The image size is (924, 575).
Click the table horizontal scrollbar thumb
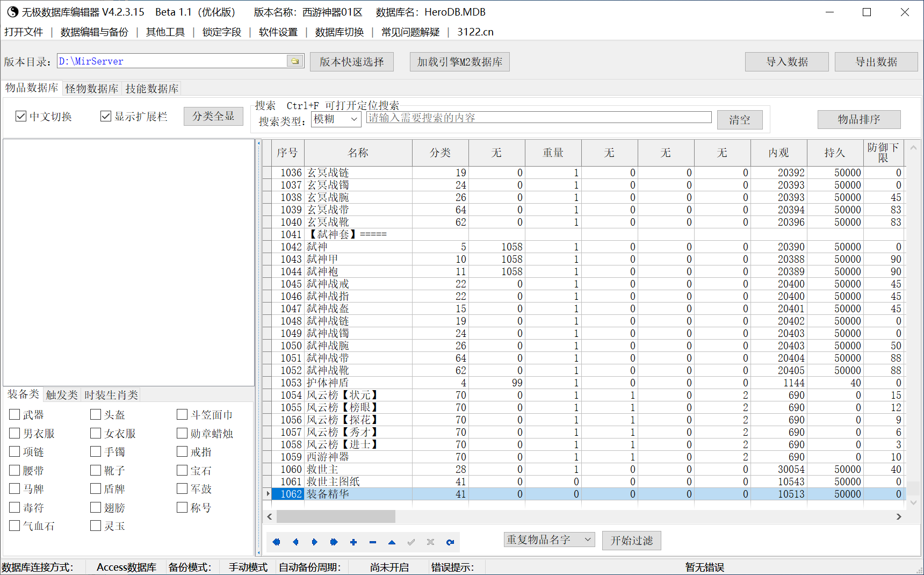click(336, 516)
